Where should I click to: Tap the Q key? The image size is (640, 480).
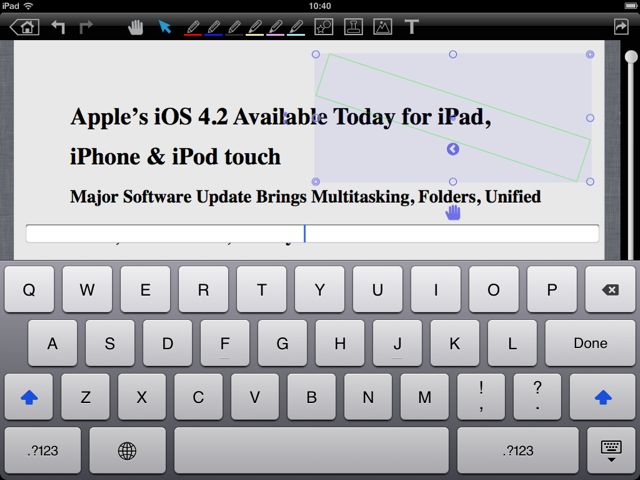click(x=29, y=290)
